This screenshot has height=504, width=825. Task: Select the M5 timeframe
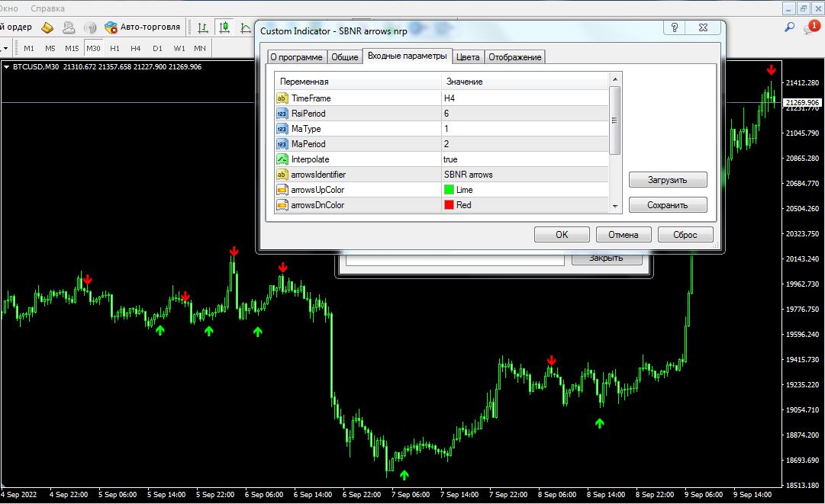(50, 48)
